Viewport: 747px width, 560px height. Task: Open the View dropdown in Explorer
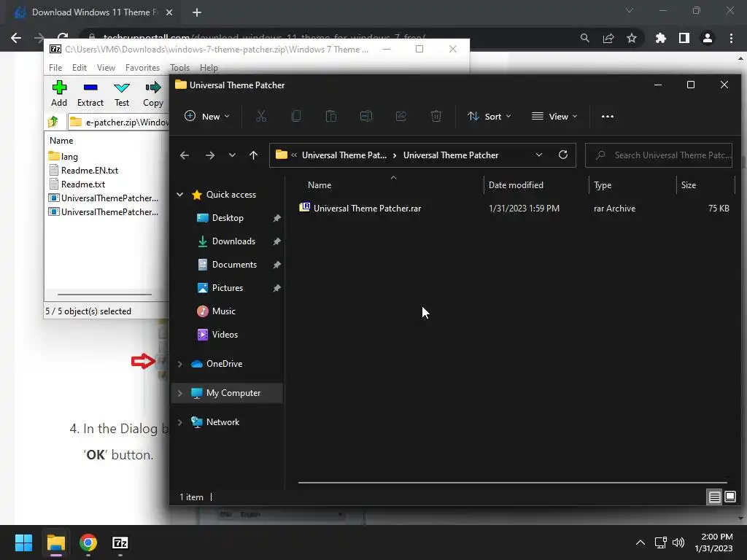tap(554, 116)
